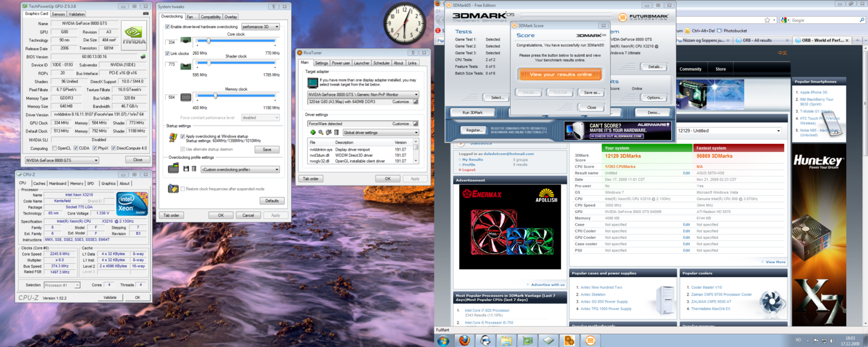Screen dimensions: 868x347
Task: Click Save as... in 3DMark Score dialog
Action: click(591, 93)
